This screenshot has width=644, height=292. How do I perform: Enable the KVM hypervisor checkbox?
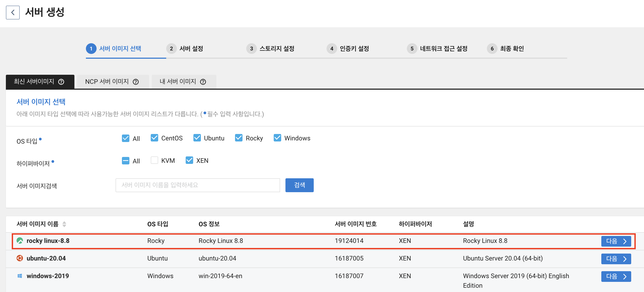[x=154, y=160]
